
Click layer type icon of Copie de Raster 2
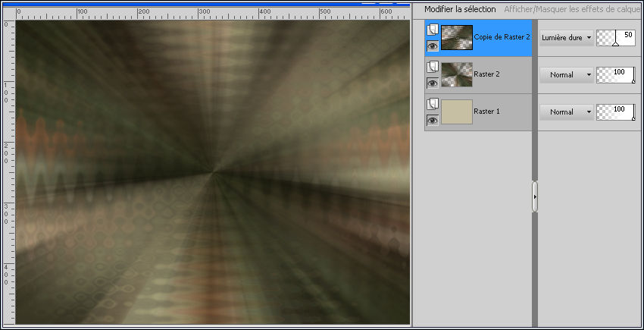(x=433, y=30)
